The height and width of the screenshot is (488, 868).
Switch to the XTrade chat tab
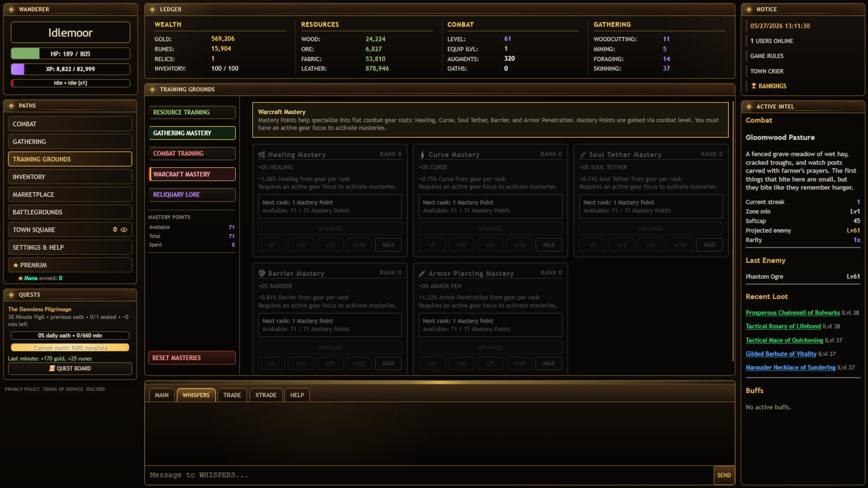click(x=266, y=395)
